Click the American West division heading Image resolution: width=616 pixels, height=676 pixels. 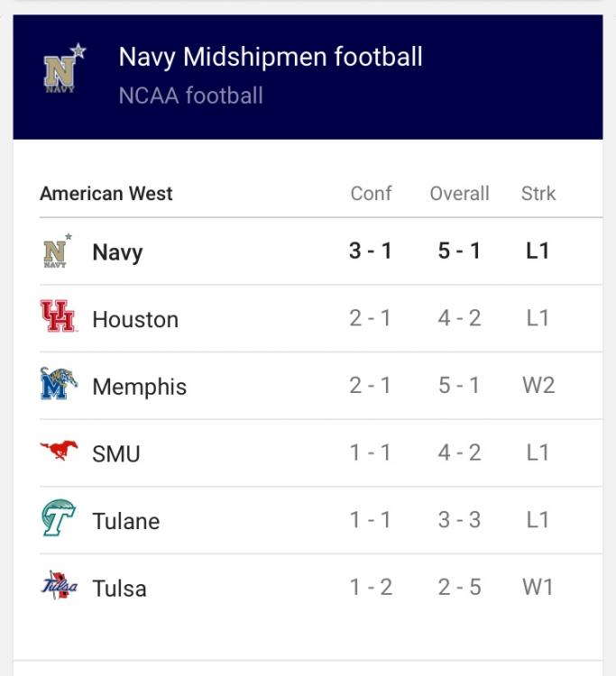coord(106,194)
